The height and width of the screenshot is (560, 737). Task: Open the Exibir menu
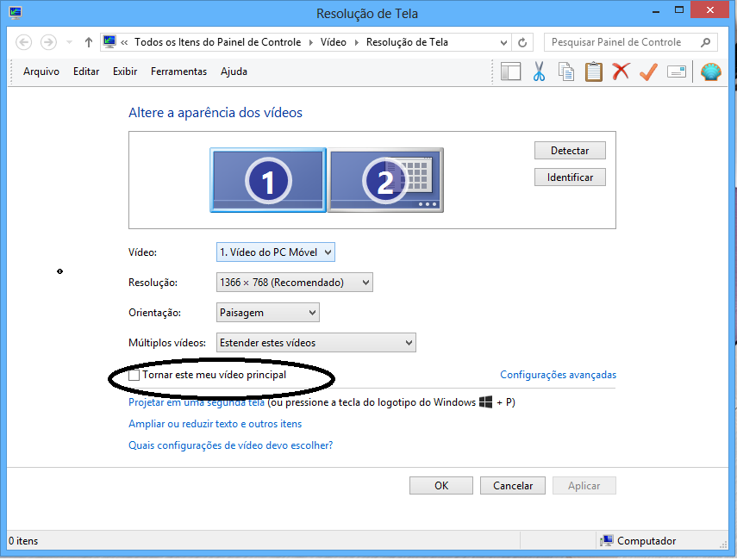point(125,72)
